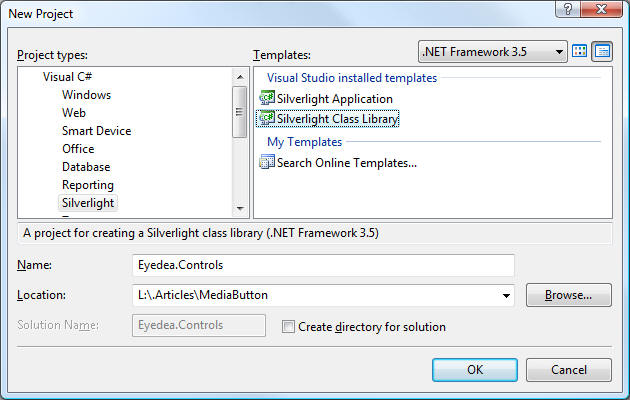Click the project Name text field
This screenshot has width=630, height=400.
pos(323,265)
